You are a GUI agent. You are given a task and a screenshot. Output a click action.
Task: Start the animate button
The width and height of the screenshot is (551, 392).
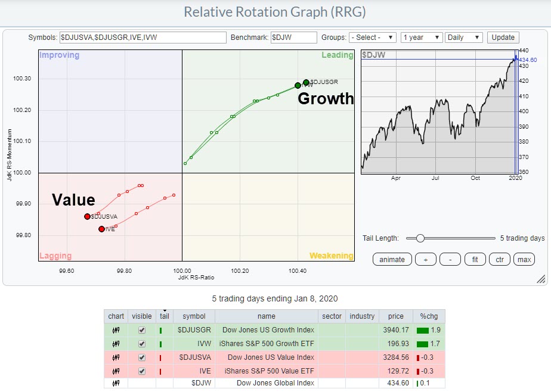click(392, 260)
